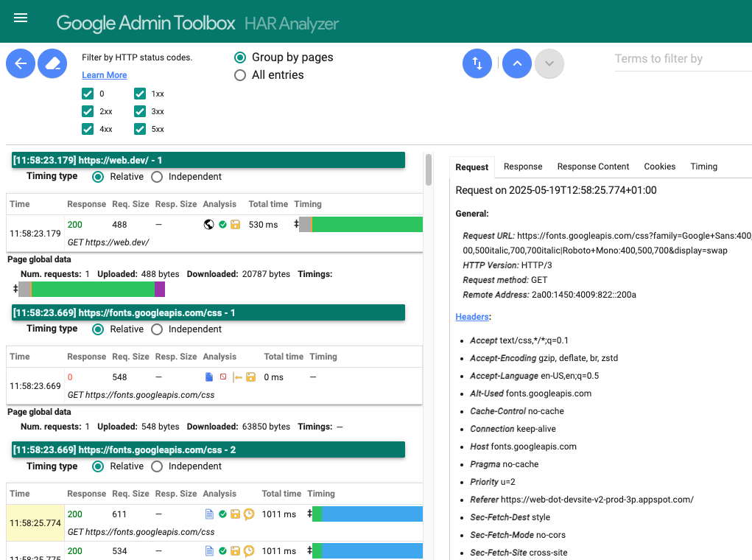Uncheck the 1xx status filter
The height and width of the screenshot is (560, 752).
pyautogui.click(x=140, y=94)
